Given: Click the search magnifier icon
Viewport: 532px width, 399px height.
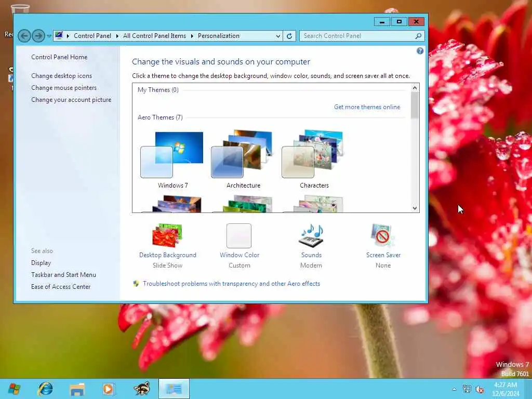Looking at the screenshot, I should pos(419,36).
